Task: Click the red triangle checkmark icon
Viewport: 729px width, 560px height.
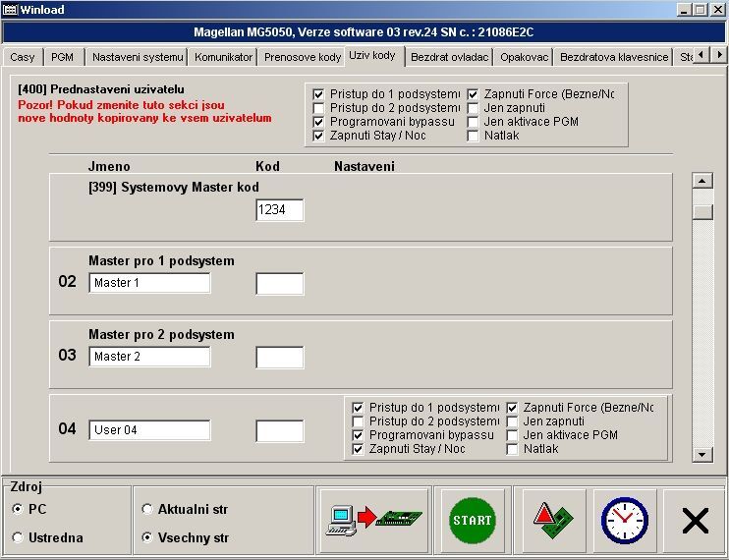Action: [x=553, y=520]
